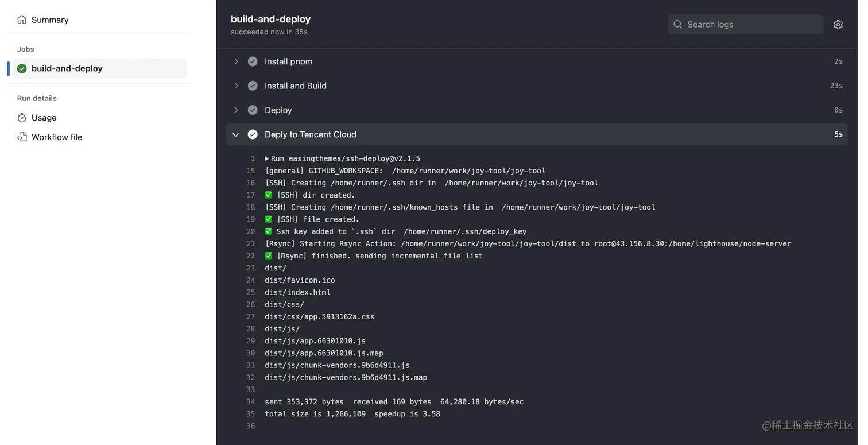Open the Workflow file link
Viewport: 868px width, 445px height.
coord(57,137)
